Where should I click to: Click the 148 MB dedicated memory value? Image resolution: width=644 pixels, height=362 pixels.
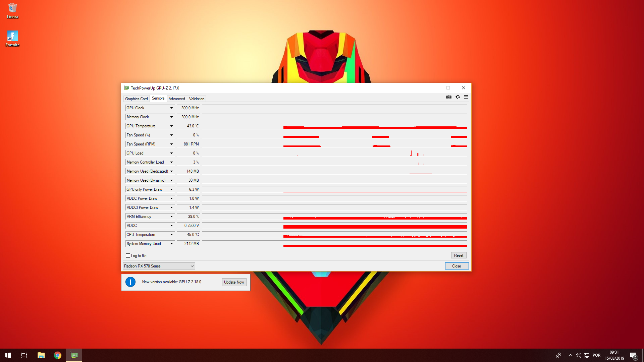[x=188, y=171]
